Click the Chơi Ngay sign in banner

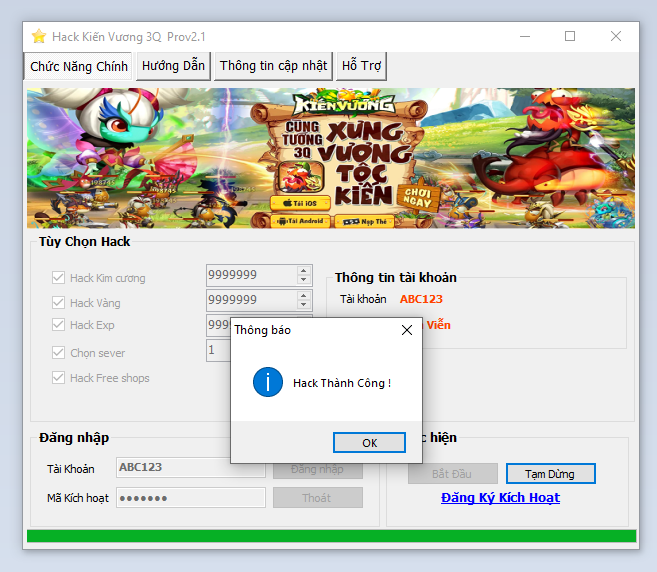(x=417, y=198)
